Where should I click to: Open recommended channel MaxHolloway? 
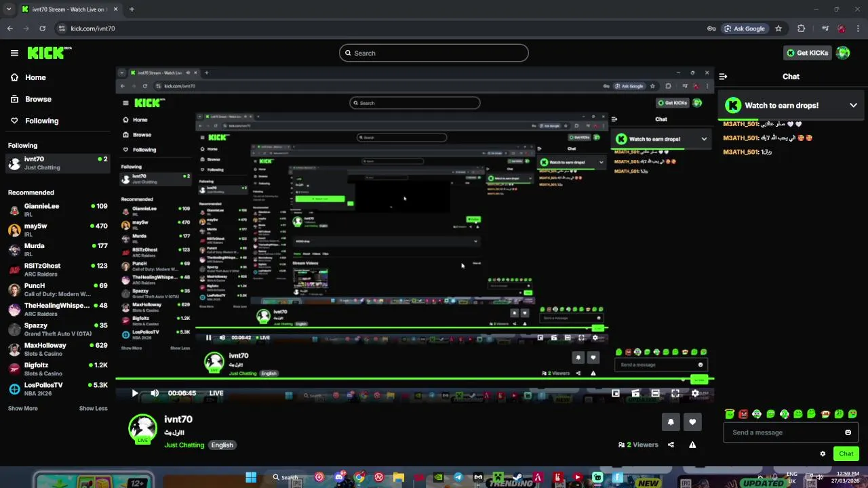pyautogui.click(x=58, y=349)
